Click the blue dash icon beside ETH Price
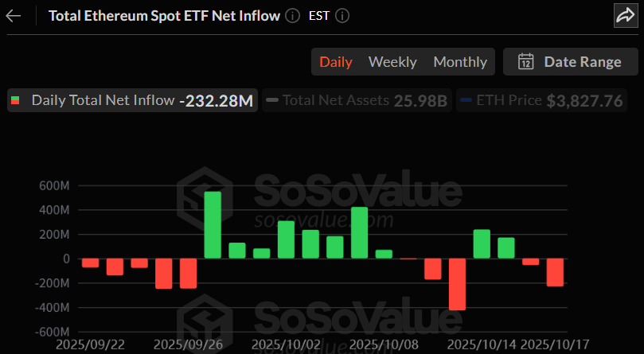Screen dimensions: 644x354 coord(466,100)
